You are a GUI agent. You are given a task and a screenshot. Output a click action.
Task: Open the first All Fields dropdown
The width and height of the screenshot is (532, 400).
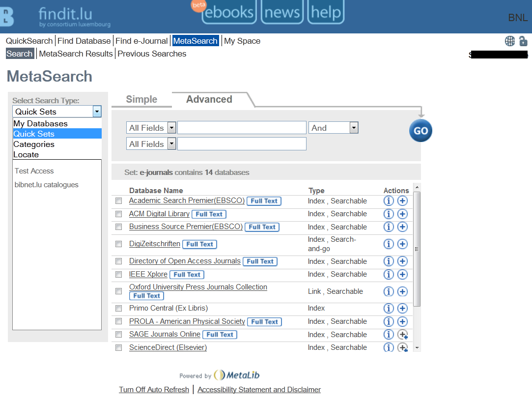click(x=151, y=128)
